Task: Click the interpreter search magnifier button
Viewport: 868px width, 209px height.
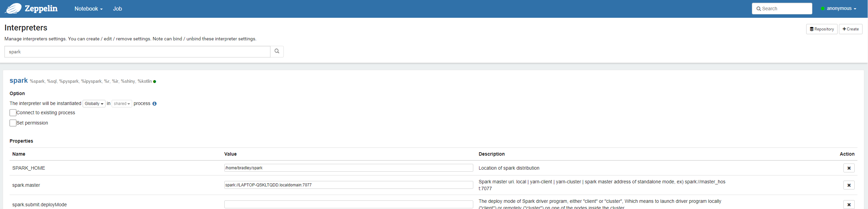Action: [x=277, y=51]
